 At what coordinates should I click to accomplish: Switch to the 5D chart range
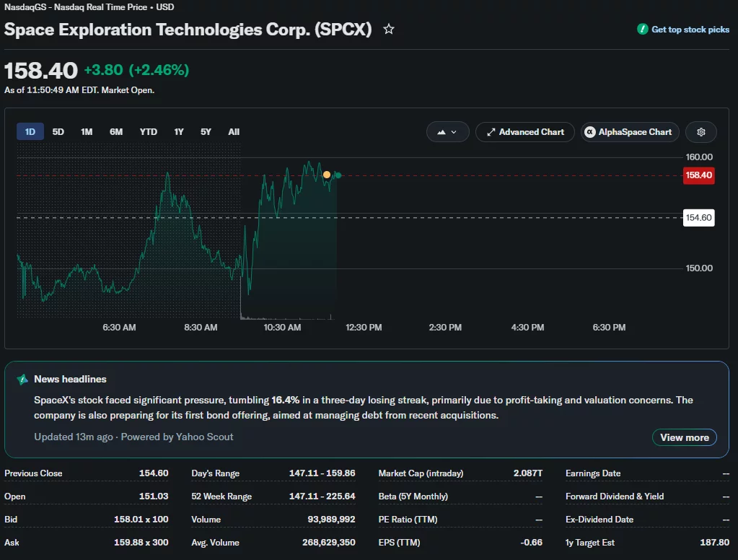(58, 132)
